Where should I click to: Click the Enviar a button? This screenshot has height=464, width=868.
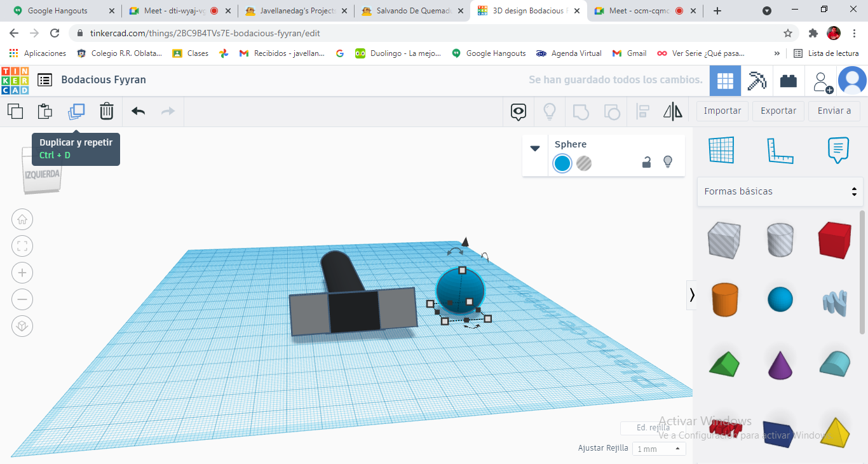[834, 111]
